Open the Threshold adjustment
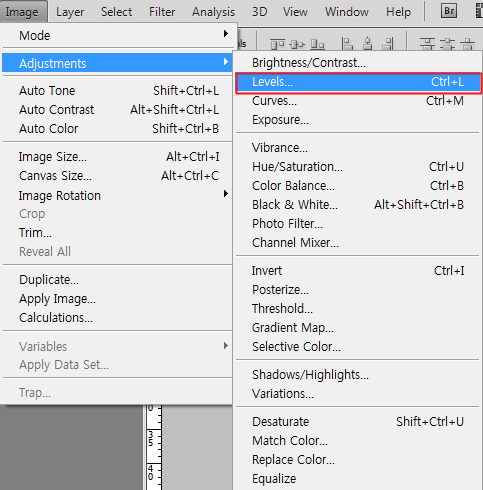Image resolution: width=483 pixels, height=490 pixels. coord(358,309)
